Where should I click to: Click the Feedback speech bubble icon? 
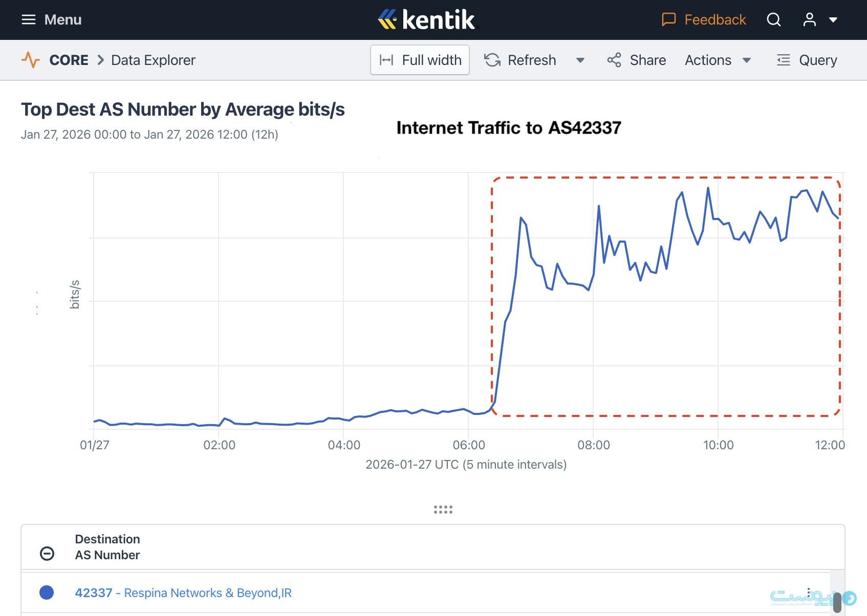[668, 20]
